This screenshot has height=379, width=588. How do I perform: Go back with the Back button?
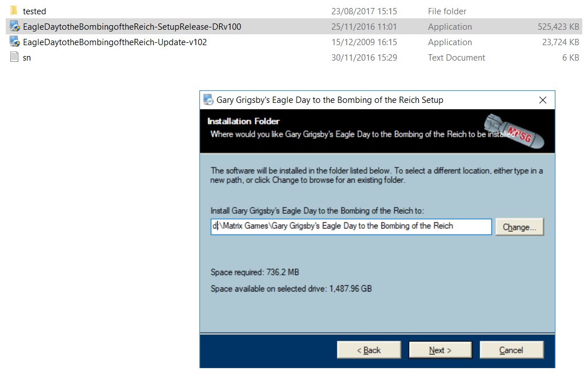[369, 350]
